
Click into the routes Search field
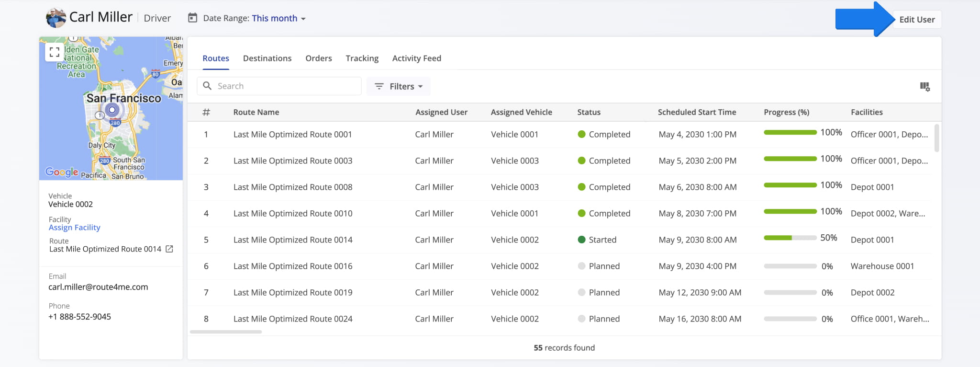[287, 86]
